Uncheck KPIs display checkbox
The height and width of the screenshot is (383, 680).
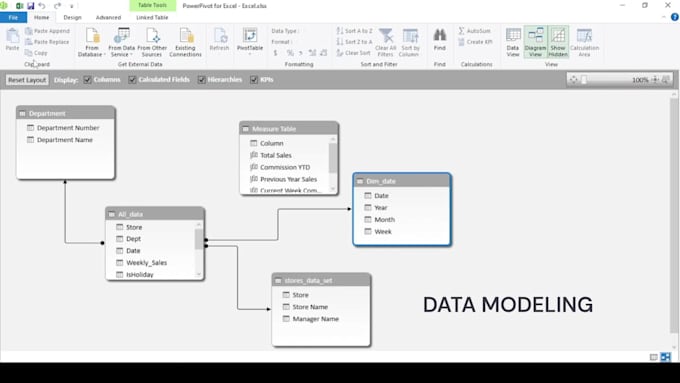(254, 80)
